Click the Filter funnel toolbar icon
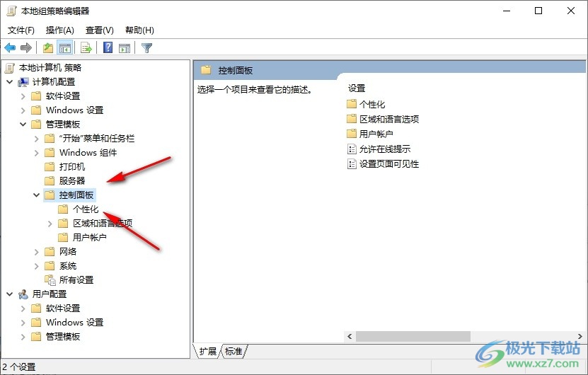Screen dimensions: 588x375 click(x=146, y=48)
